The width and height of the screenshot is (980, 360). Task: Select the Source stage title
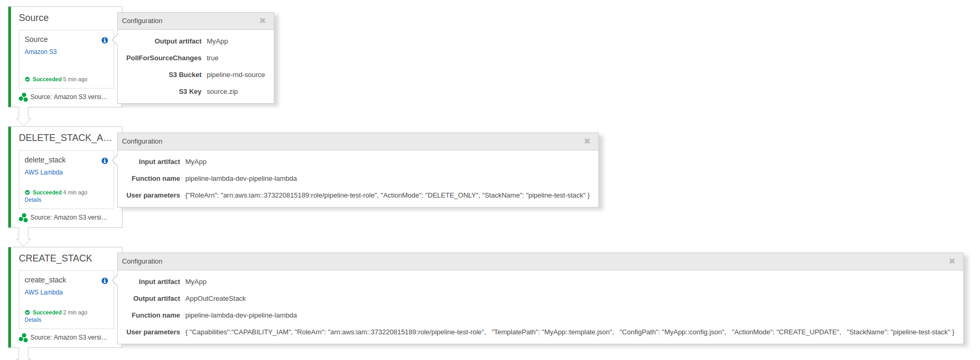[34, 18]
